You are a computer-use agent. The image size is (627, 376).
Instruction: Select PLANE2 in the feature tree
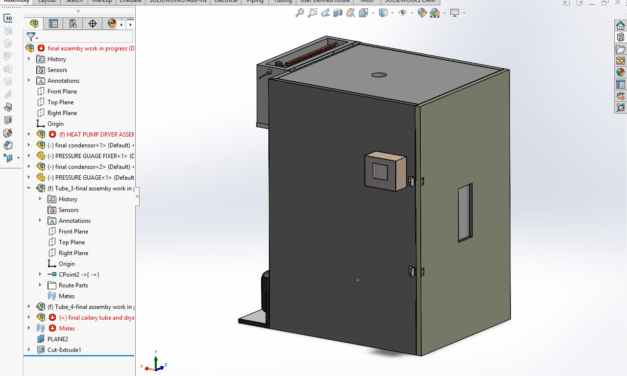(52, 339)
